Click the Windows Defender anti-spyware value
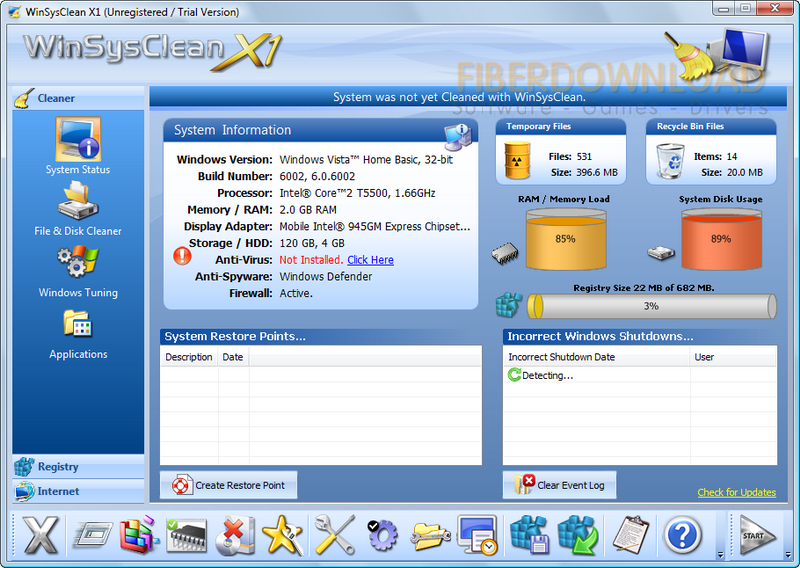Image resolution: width=800 pixels, height=568 pixels. click(x=326, y=277)
